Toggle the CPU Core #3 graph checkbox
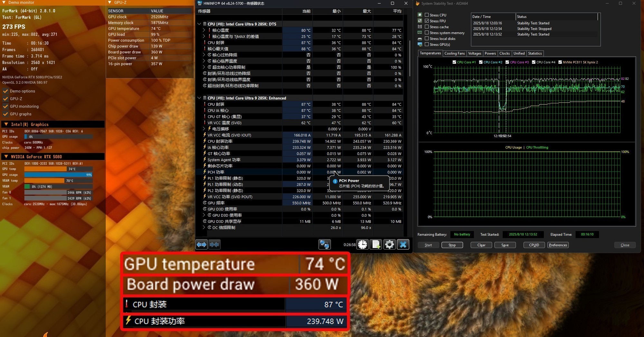This screenshot has height=337, width=644. click(x=507, y=62)
